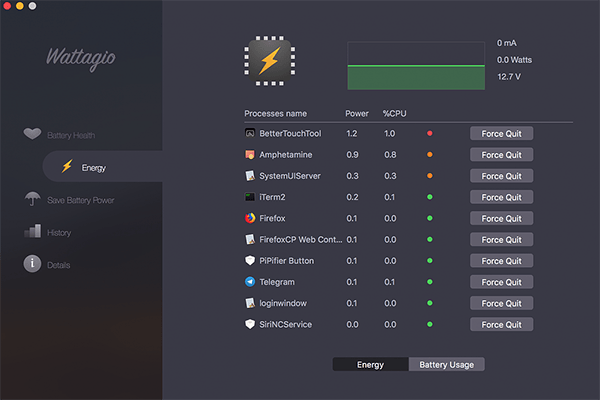Click the Telegram app icon
This screenshot has width=600, height=400.
(250, 282)
